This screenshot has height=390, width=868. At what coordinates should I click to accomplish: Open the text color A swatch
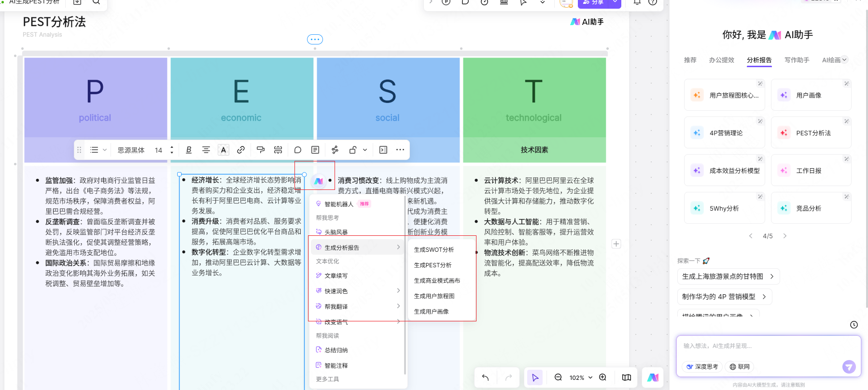pos(224,150)
